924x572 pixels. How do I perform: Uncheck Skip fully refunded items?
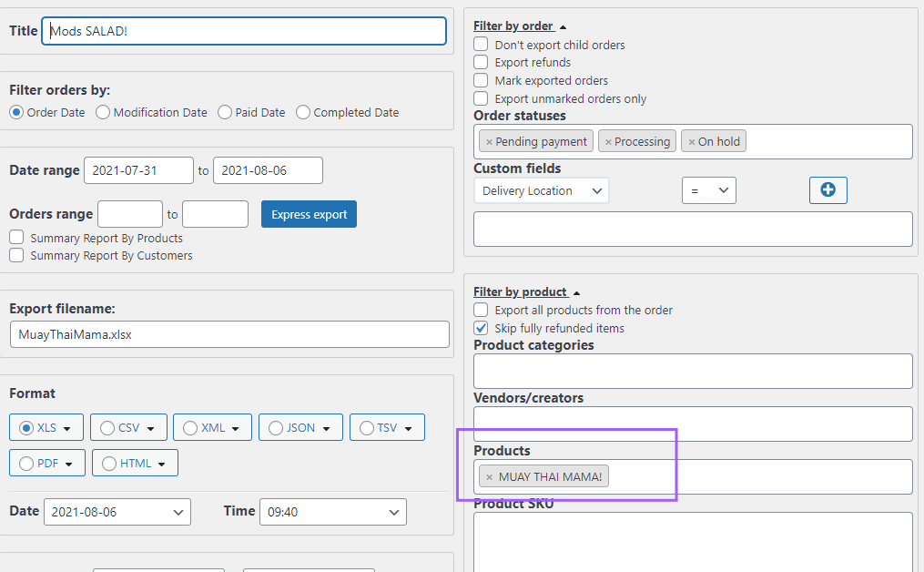coord(481,328)
